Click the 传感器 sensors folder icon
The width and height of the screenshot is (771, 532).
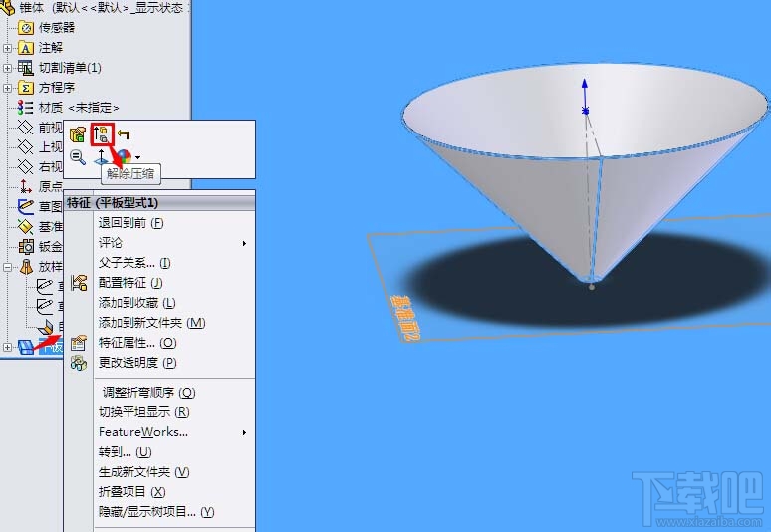click(26, 28)
